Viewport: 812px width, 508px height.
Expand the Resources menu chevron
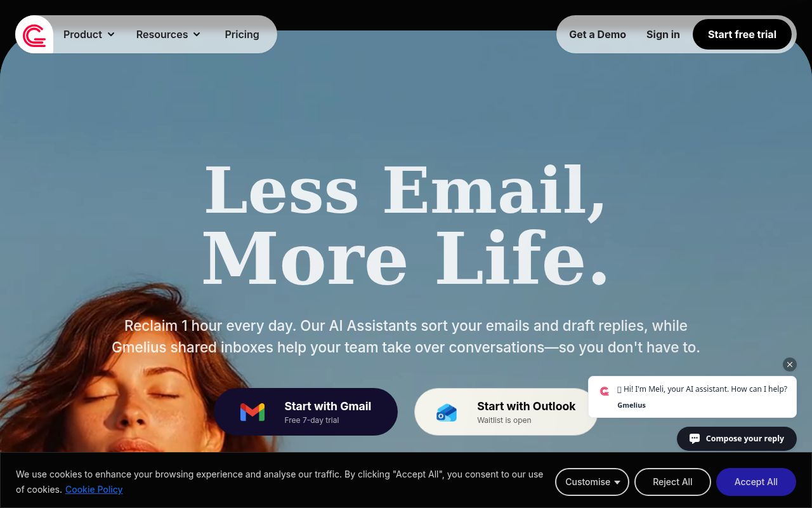(197, 34)
